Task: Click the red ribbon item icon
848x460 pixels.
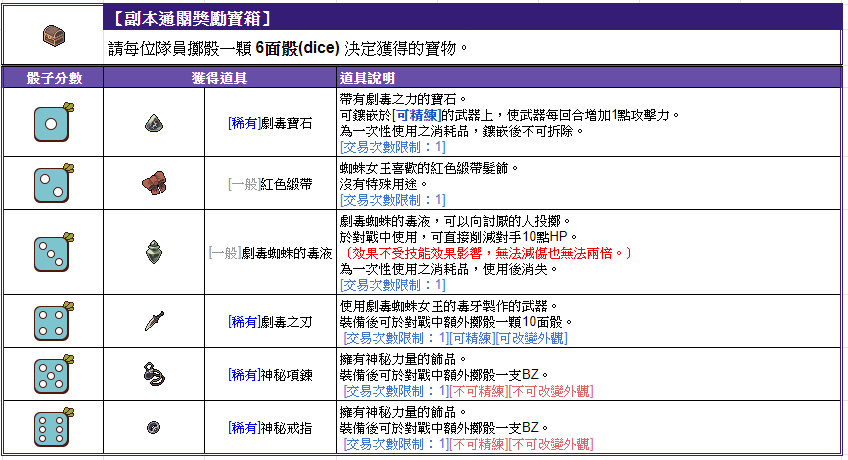Action: (155, 184)
